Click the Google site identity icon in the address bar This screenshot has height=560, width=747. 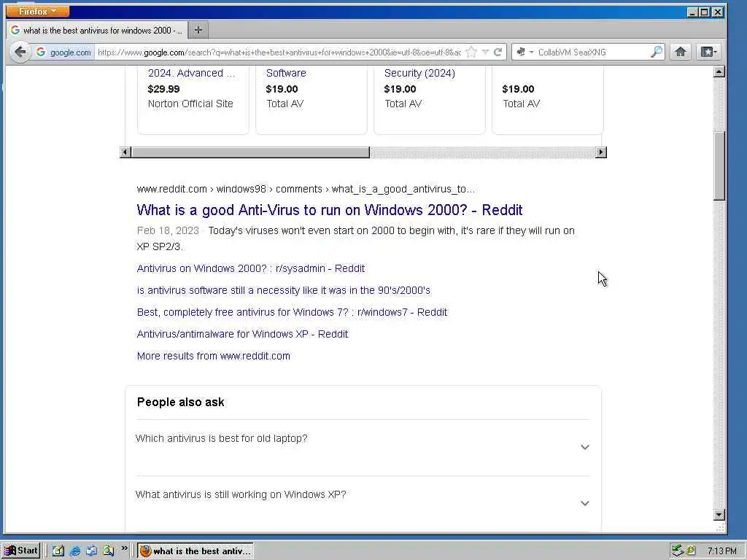(41, 52)
